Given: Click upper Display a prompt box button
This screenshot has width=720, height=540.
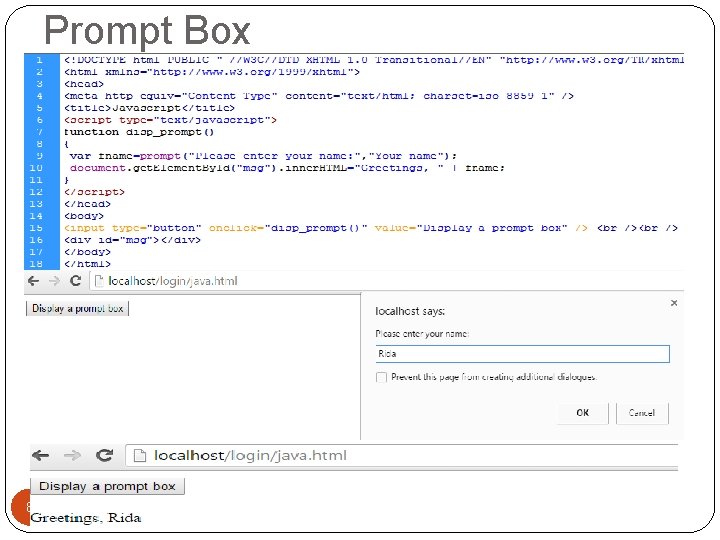Looking at the screenshot, I should pyautogui.click(x=78, y=309).
